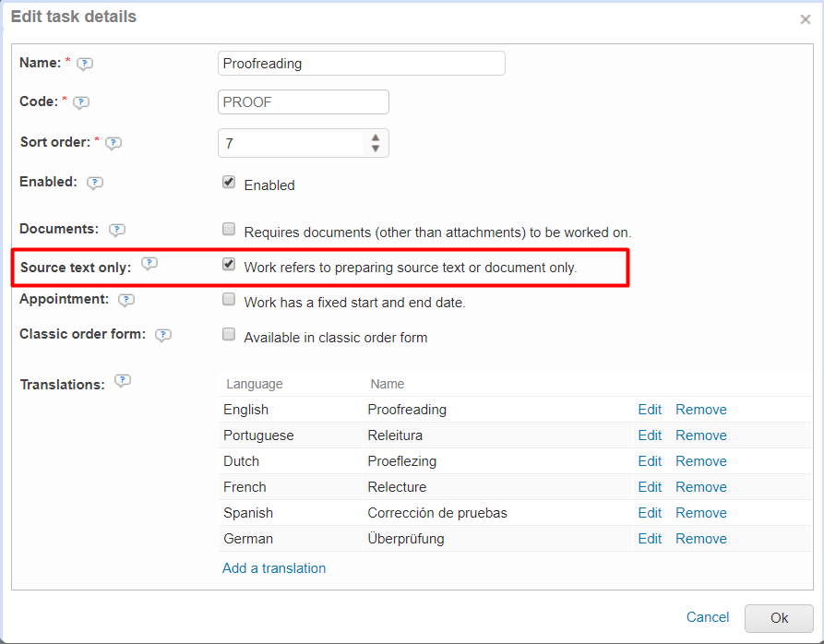Click the help icon beside Code label
The image size is (824, 644).
(x=81, y=102)
